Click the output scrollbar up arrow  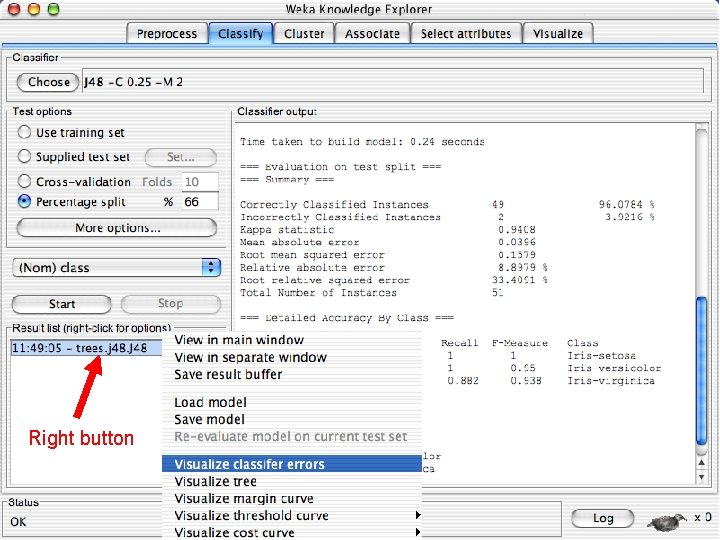coord(701,462)
